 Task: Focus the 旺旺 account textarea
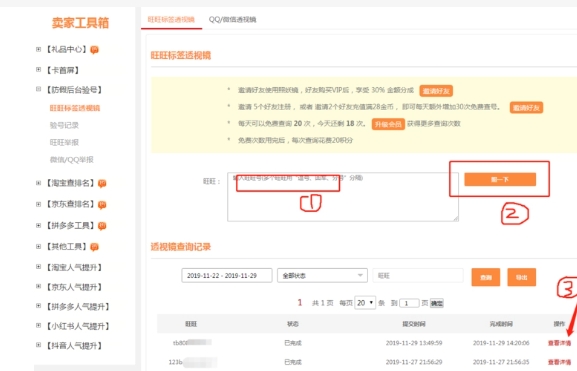343,197
